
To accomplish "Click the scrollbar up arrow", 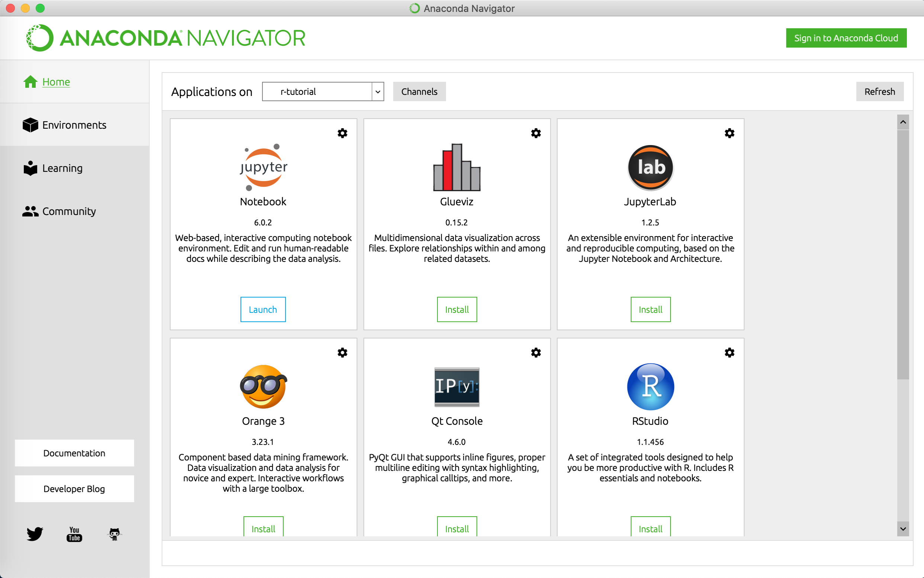I will tap(902, 122).
